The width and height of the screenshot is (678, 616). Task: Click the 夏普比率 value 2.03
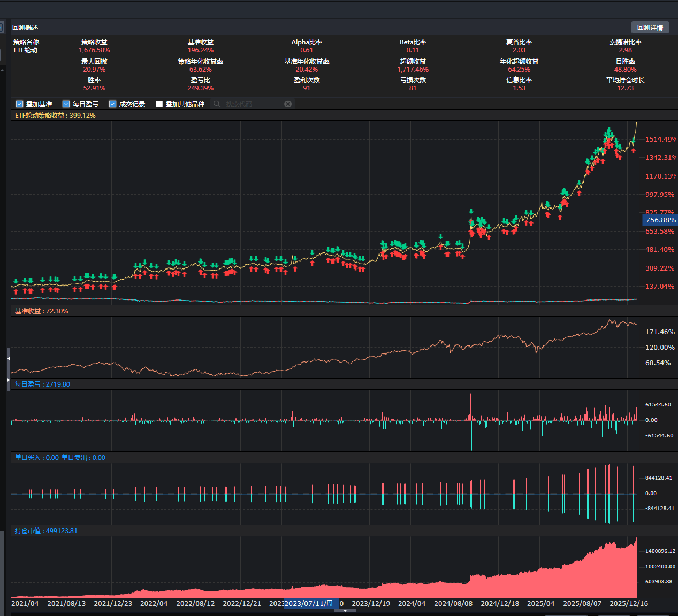click(519, 50)
